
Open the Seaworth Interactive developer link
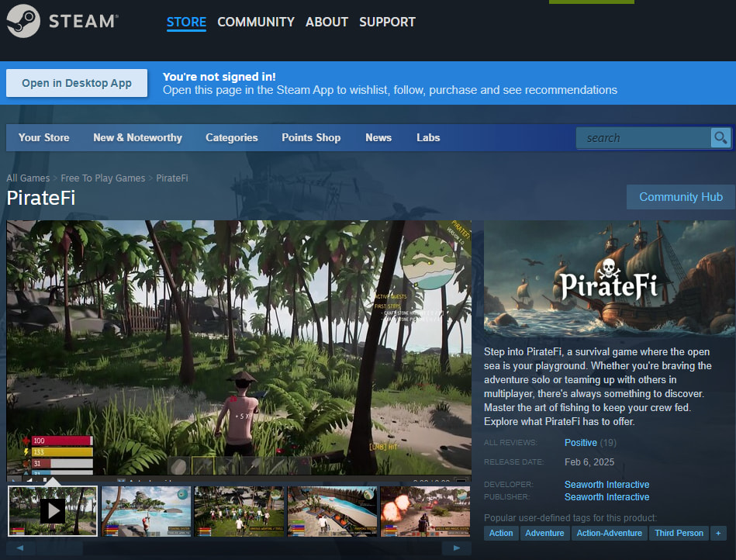(x=607, y=484)
